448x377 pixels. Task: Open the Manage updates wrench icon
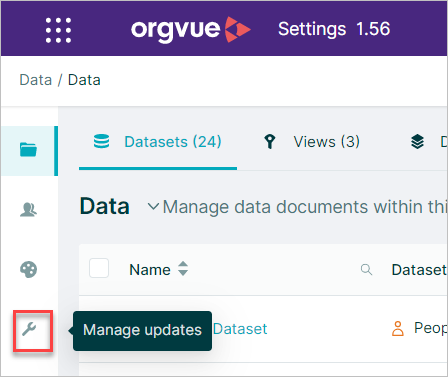(29, 330)
